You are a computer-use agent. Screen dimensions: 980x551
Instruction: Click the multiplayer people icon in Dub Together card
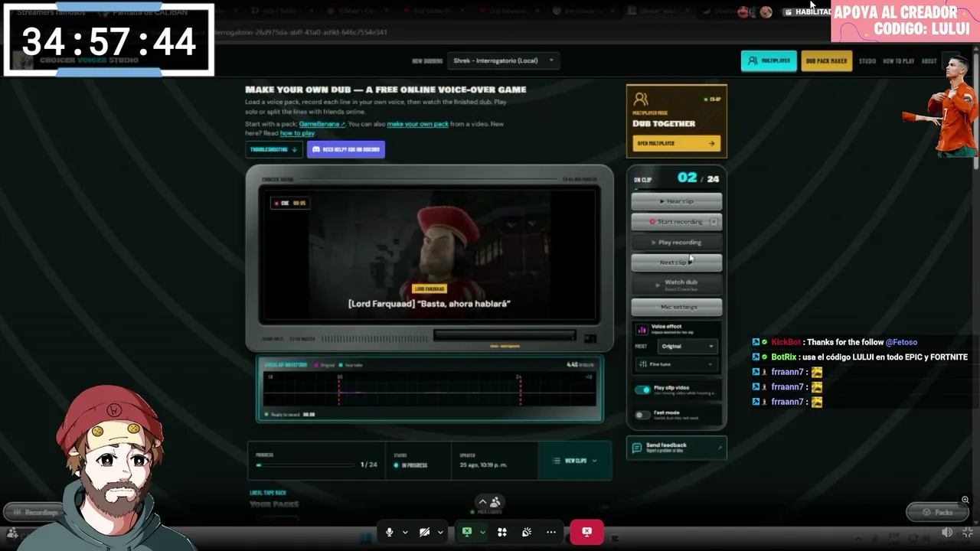tap(641, 99)
